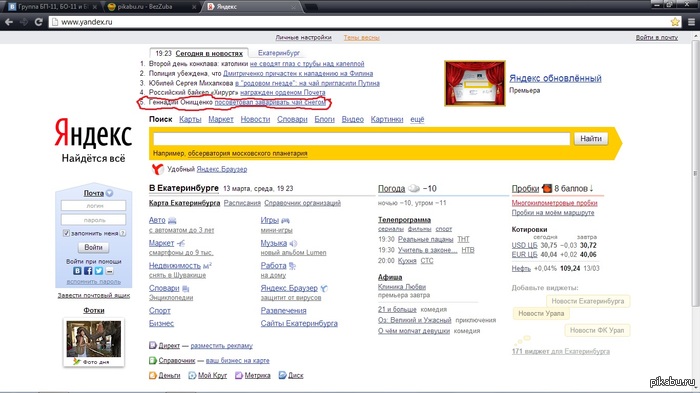Open the Почта round dropdown arrow
This screenshot has height=393, width=700.
pos(109,193)
